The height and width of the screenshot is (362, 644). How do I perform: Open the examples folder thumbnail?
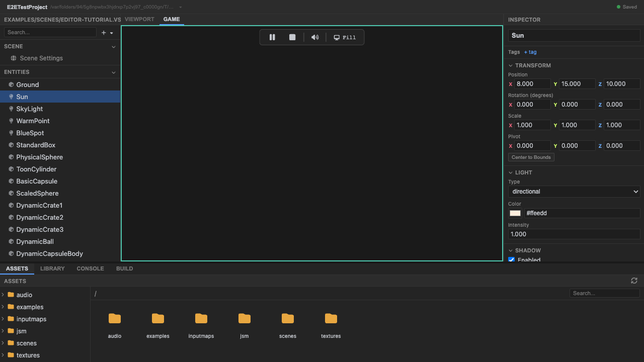tap(158, 318)
